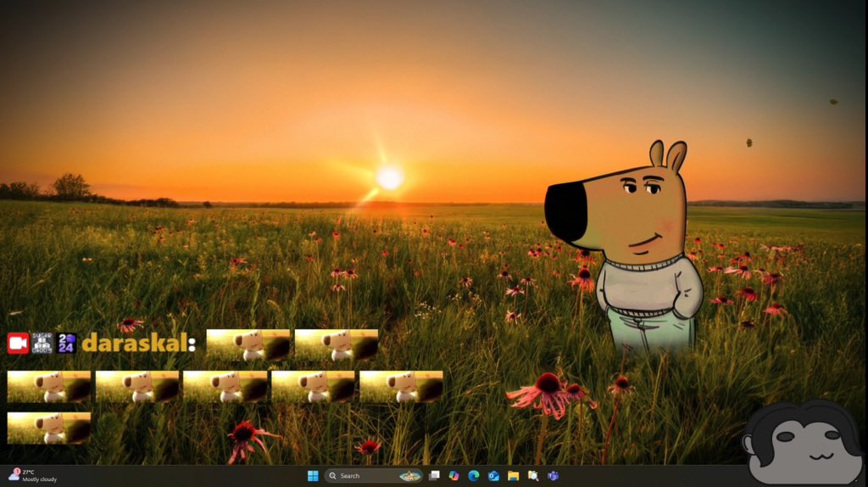Screen dimensions: 868x487
Task: Open File Explorer folder icon
Action: 513,476
